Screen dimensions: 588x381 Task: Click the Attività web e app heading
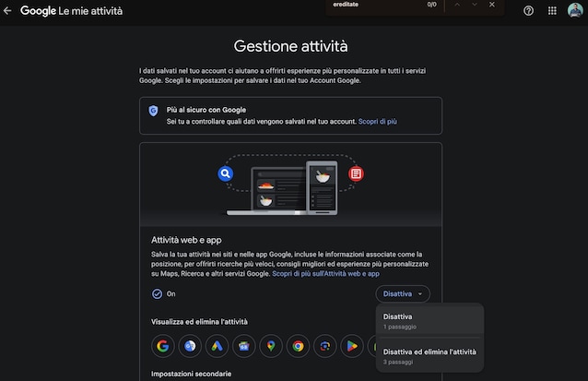(x=186, y=240)
